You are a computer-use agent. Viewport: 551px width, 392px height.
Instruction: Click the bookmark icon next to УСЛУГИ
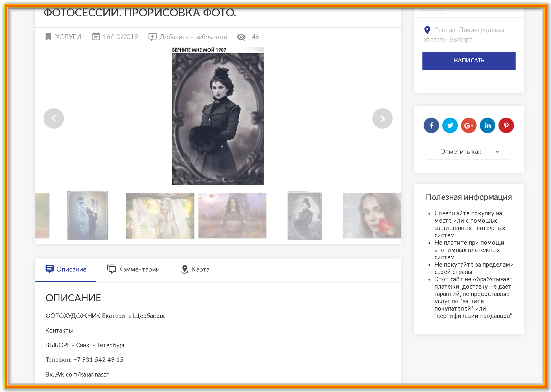pos(48,37)
